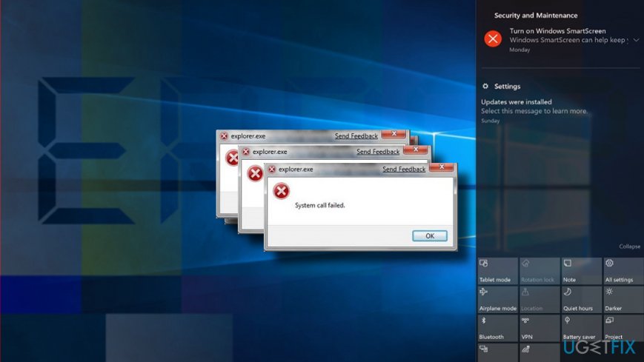The height and width of the screenshot is (362, 644).
Task: Expand the SmartScreen notification chevron
Action: tap(636, 40)
